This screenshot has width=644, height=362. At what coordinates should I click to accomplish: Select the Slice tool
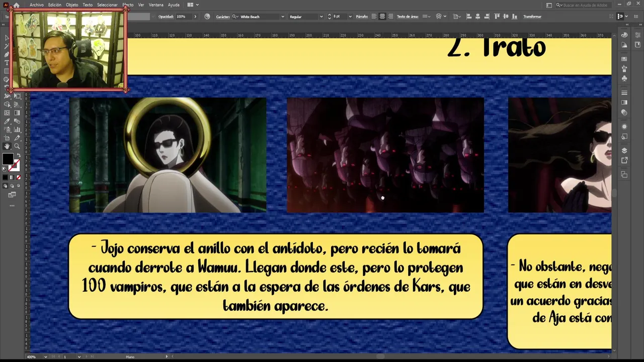point(17,138)
